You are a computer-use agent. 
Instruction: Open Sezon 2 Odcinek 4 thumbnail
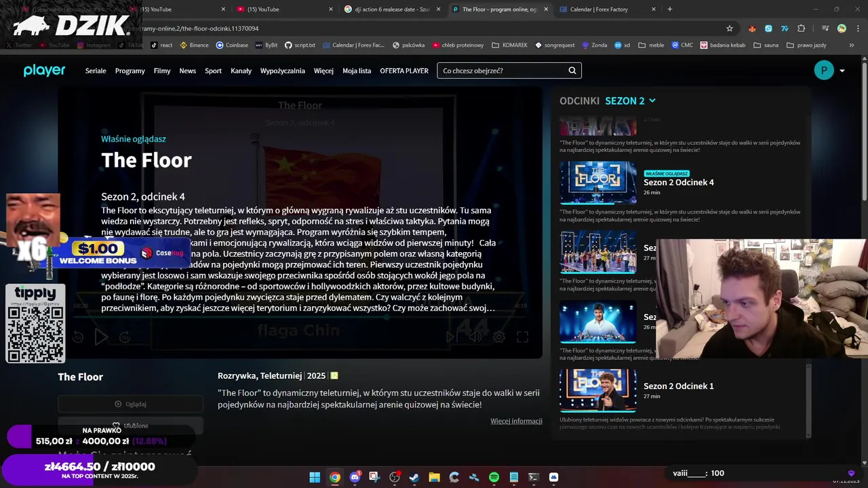point(598,182)
